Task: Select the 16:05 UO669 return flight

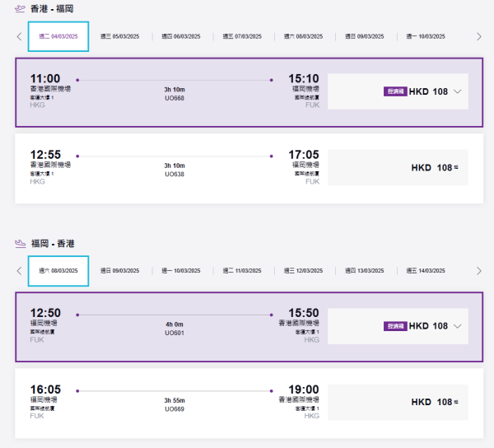Action: point(173,403)
